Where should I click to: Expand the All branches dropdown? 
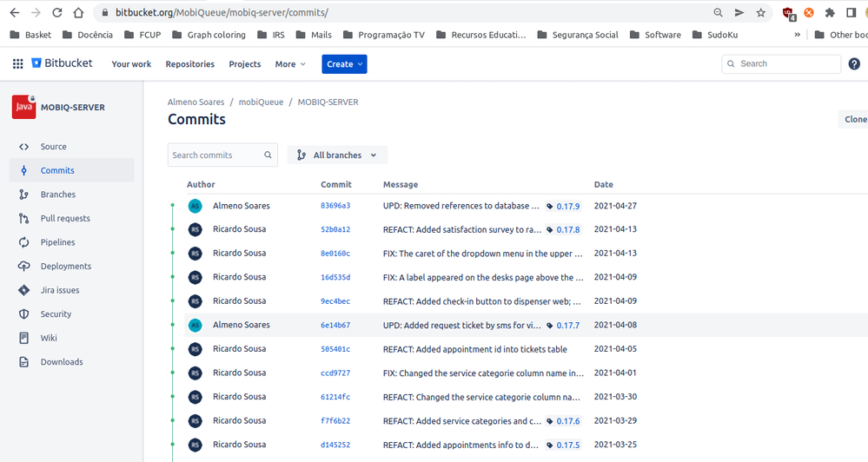337,155
